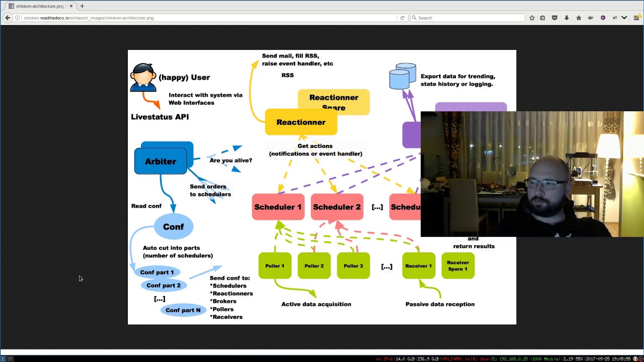Viewport: 644px width, 362px height.
Task: Click the 'Get actions' text
Action: (x=315, y=146)
